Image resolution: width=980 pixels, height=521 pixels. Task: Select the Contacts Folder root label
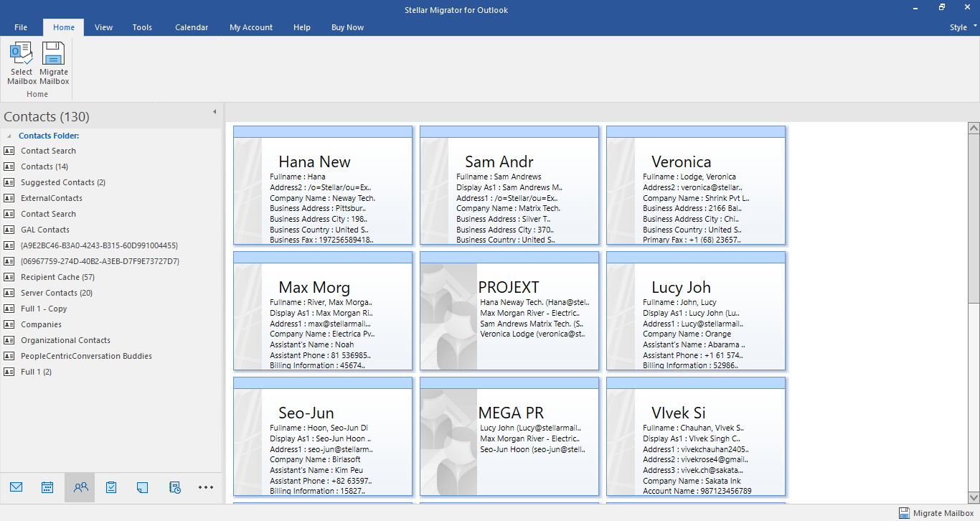[x=49, y=136]
